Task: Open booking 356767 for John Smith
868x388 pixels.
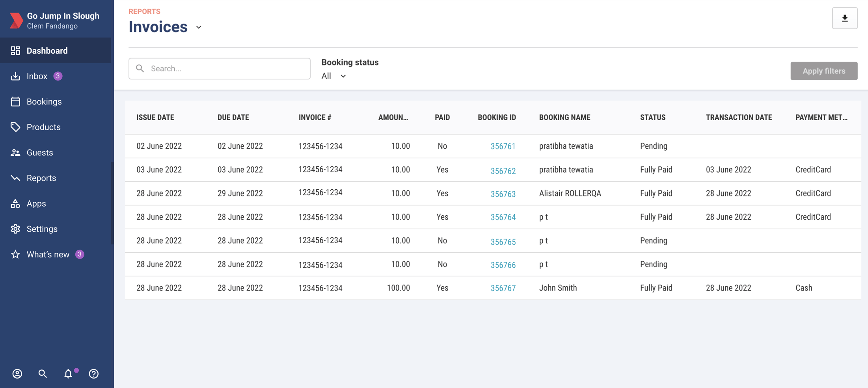Action: click(503, 288)
